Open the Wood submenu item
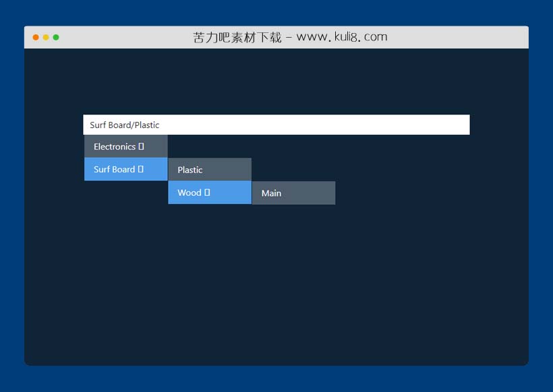This screenshot has width=553, height=392. click(190, 193)
